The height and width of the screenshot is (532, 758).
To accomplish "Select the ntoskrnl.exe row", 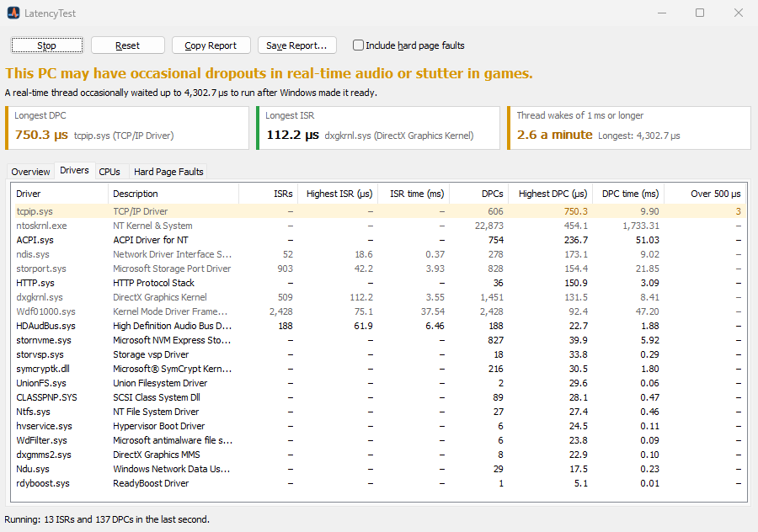I will tap(378, 226).
